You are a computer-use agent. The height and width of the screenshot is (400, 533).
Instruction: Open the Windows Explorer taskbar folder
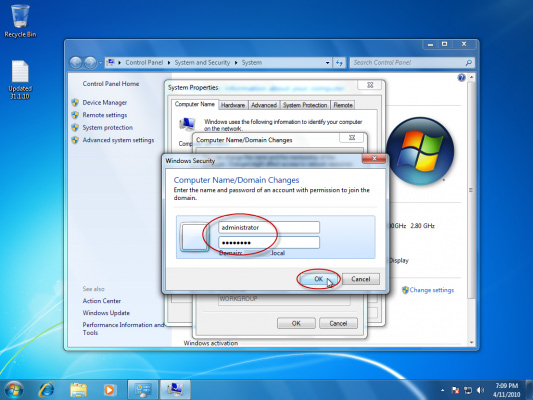tap(78, 390)
